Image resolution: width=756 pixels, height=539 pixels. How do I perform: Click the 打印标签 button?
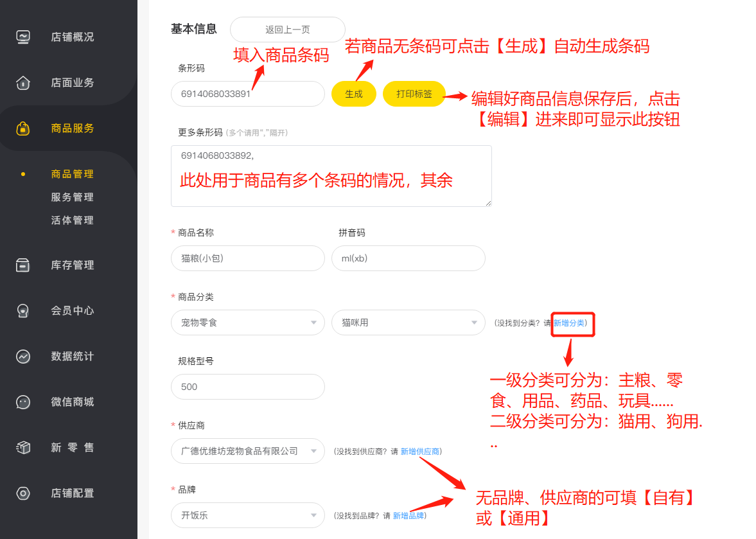coord(414,94)
